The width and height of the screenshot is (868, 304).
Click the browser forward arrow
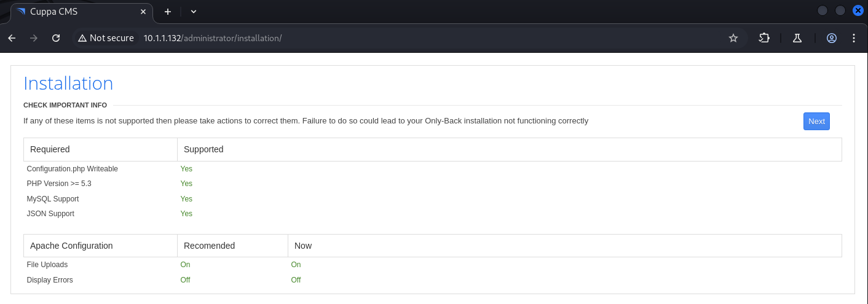(34, 38)
